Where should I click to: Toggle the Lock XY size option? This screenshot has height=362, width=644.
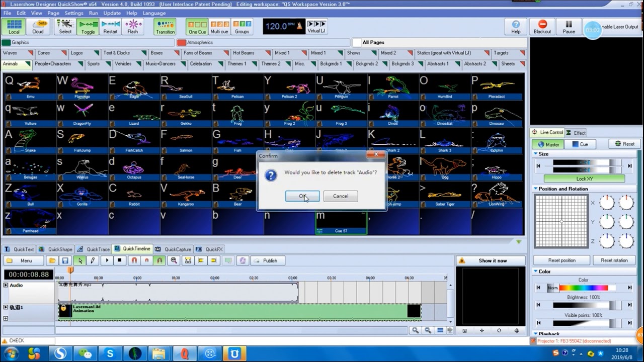point(584,178)
